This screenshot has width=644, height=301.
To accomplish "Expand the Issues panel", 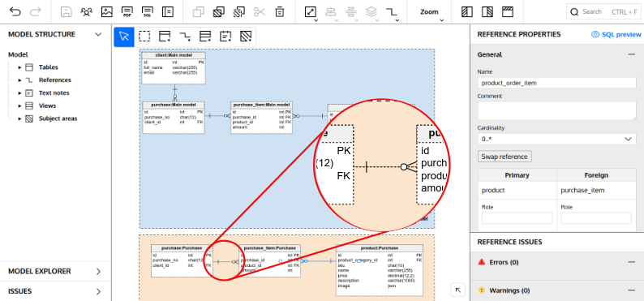I will pyautogui.click(x=99, y=291).
